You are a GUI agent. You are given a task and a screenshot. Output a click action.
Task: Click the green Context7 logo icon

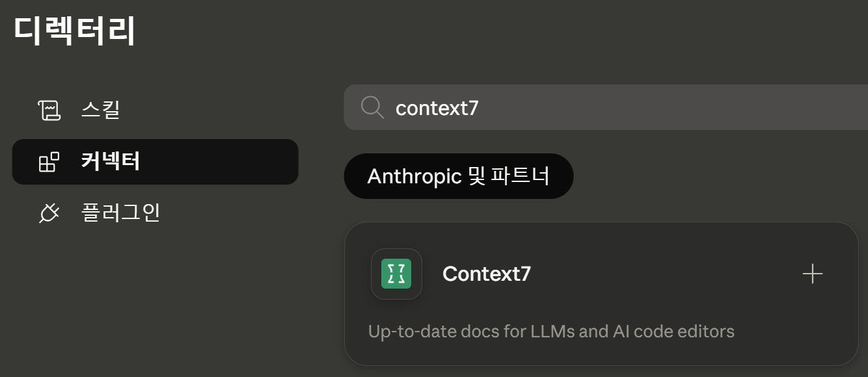click(396, 274)
